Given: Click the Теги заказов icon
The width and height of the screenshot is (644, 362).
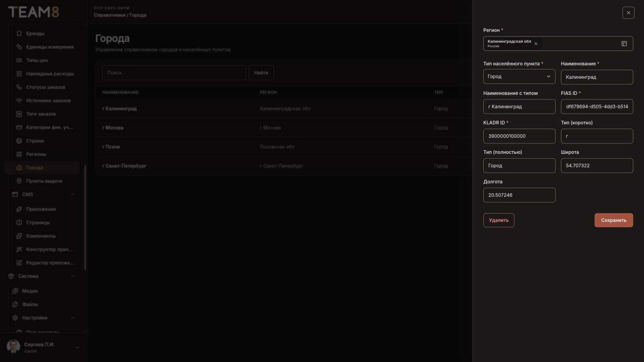Looking at the screenshot, I should coord(19,114).
